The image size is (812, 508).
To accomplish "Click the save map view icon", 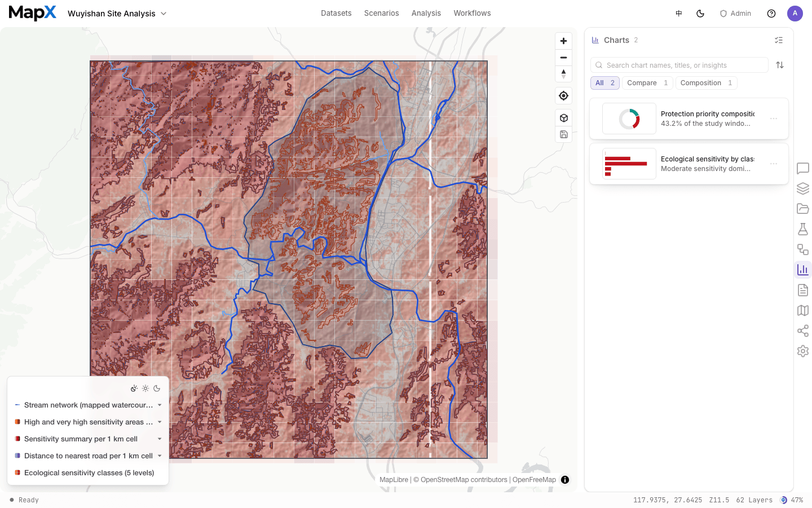I will point(563,134).
